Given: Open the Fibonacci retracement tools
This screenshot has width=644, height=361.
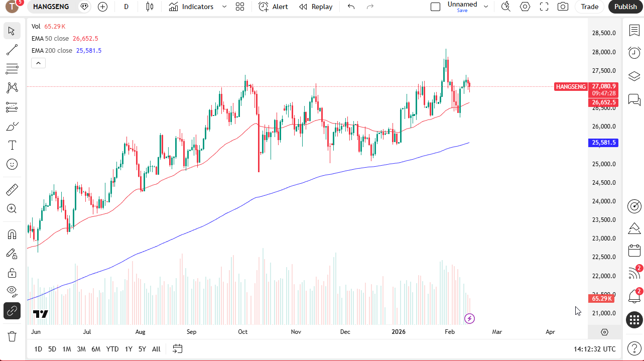Looking at the screenshot, I should coord(12,69).
